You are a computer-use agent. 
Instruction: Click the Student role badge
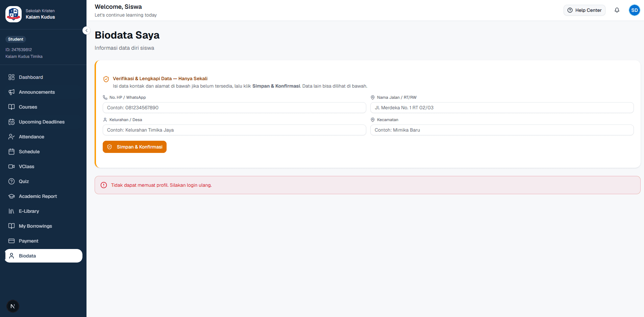tap(16, 39)
